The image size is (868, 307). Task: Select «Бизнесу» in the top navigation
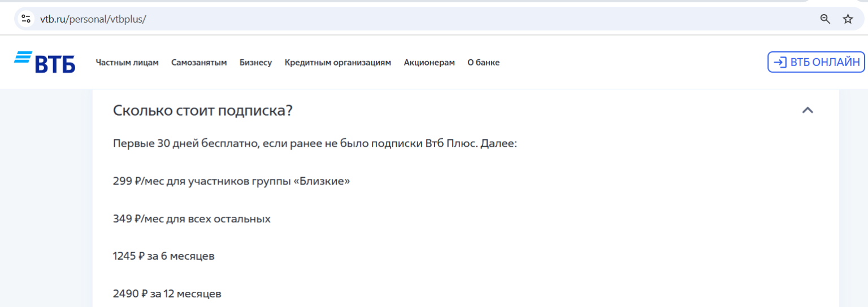click(x=255, y=63)
